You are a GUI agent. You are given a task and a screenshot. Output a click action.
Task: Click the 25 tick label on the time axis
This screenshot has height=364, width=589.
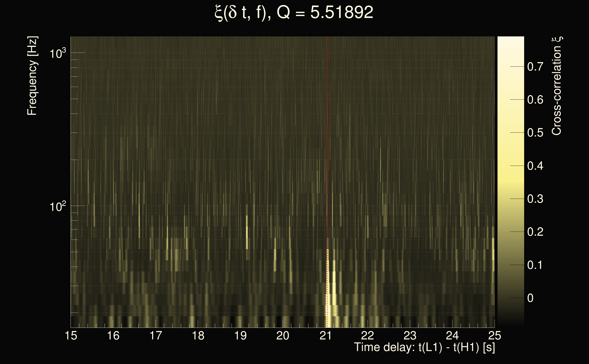pyautogui.click(x=495, y=336)
